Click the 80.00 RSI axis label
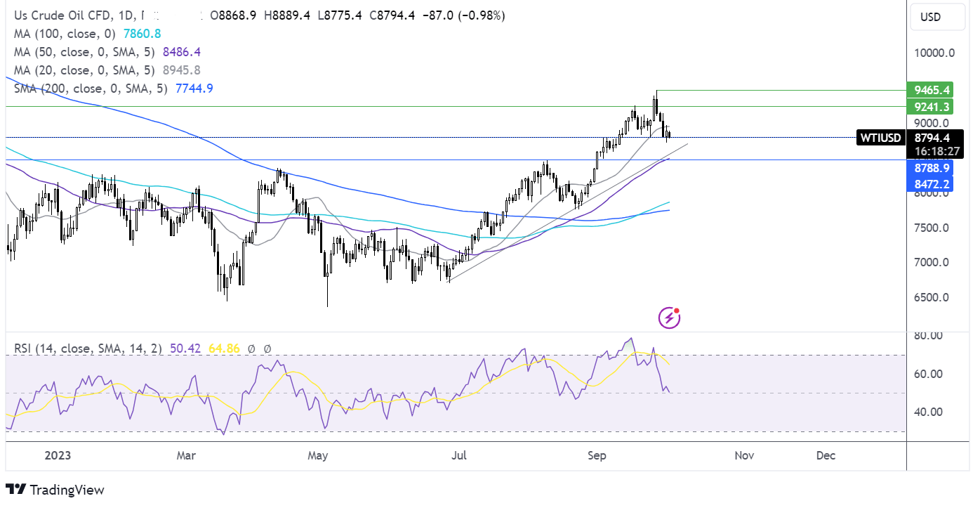980x508 pixels. (928, 336)
